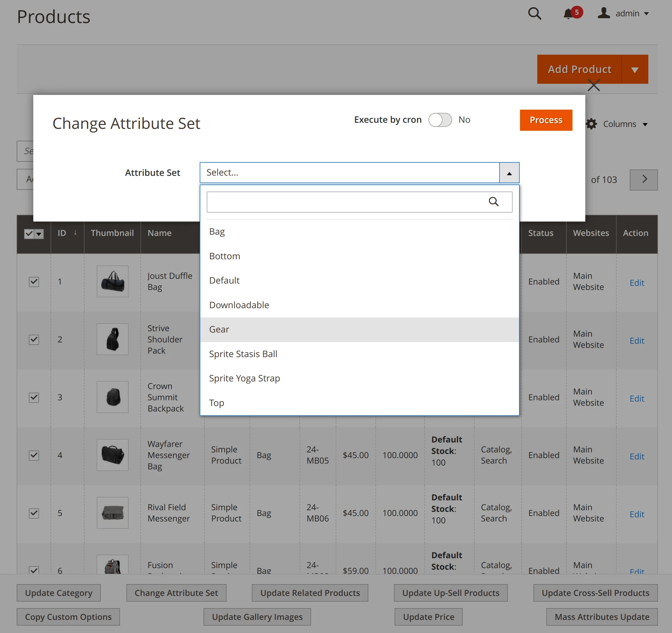
Task: Uncheck the row checkbox for Joust Duffle Bag
Action: [34, 282]
